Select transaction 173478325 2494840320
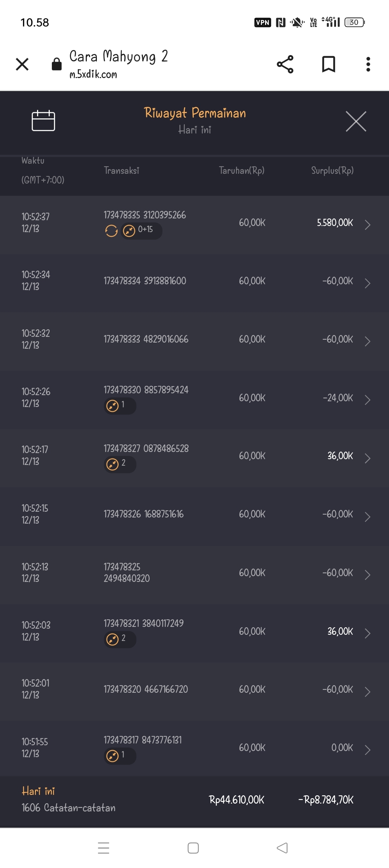 click(127, 573)
